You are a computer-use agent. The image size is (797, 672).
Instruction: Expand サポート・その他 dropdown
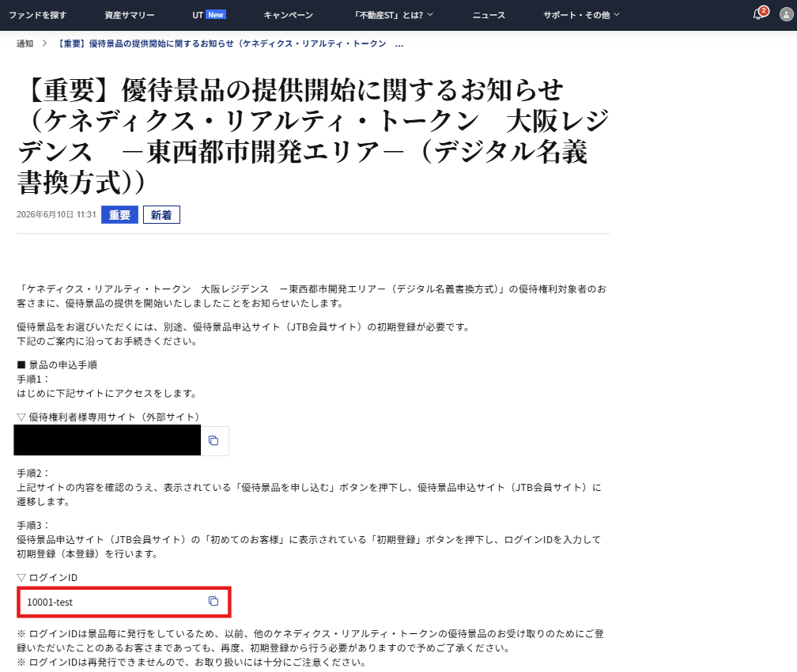point(581,15)
